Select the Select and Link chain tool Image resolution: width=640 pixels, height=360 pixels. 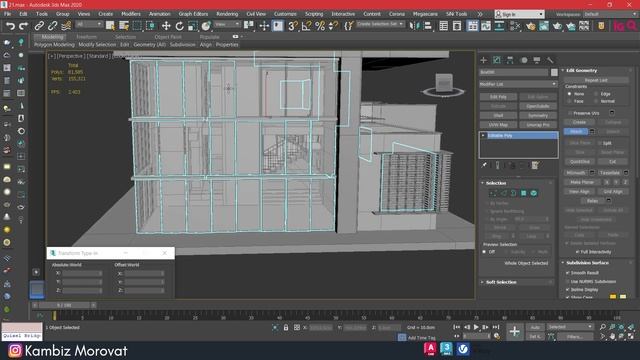tap(39, 26)
